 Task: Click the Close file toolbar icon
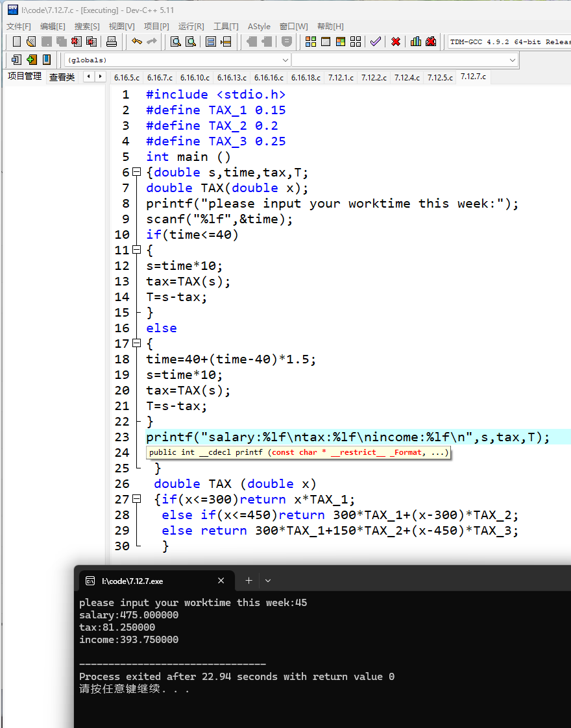coord(77,42)
